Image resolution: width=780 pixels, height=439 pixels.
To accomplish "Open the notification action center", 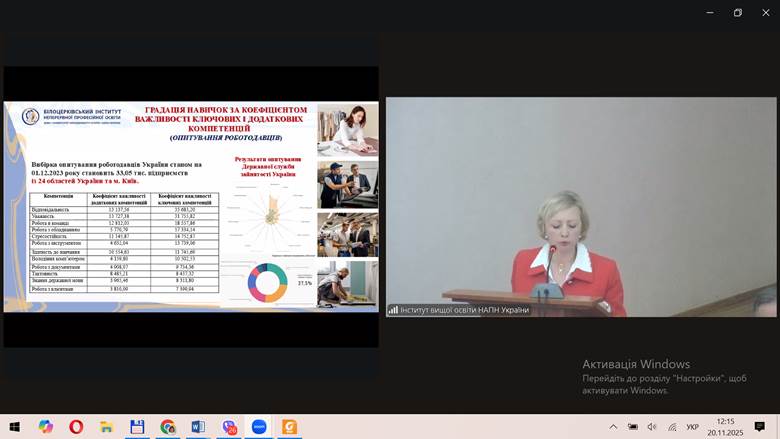I will 760,427.
